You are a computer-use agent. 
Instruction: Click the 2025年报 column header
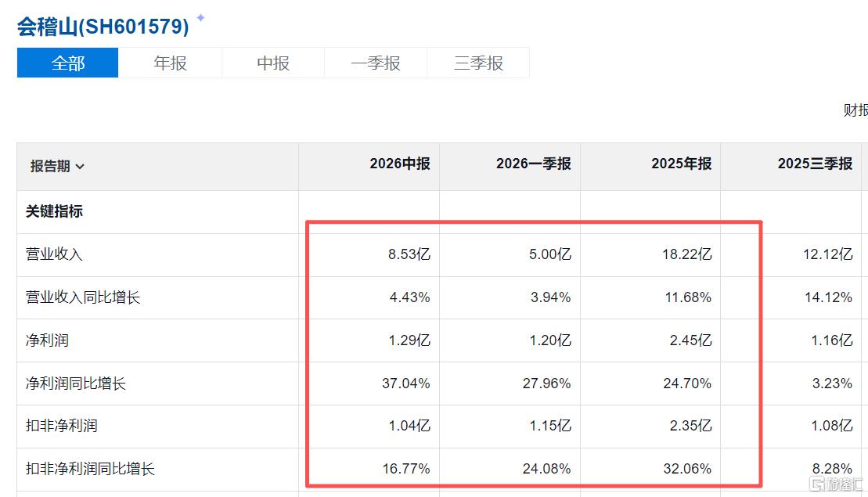pyautogui.click(x=681, y=164)
